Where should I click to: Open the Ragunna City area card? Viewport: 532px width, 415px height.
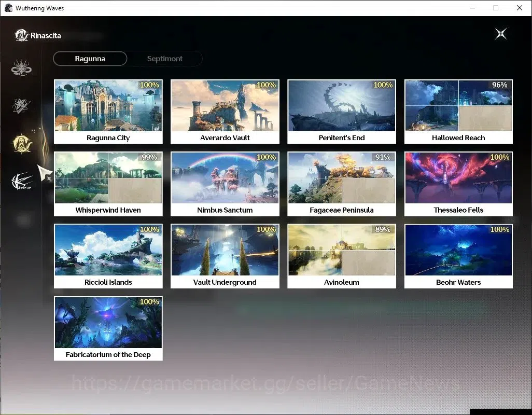pos(108,112)
